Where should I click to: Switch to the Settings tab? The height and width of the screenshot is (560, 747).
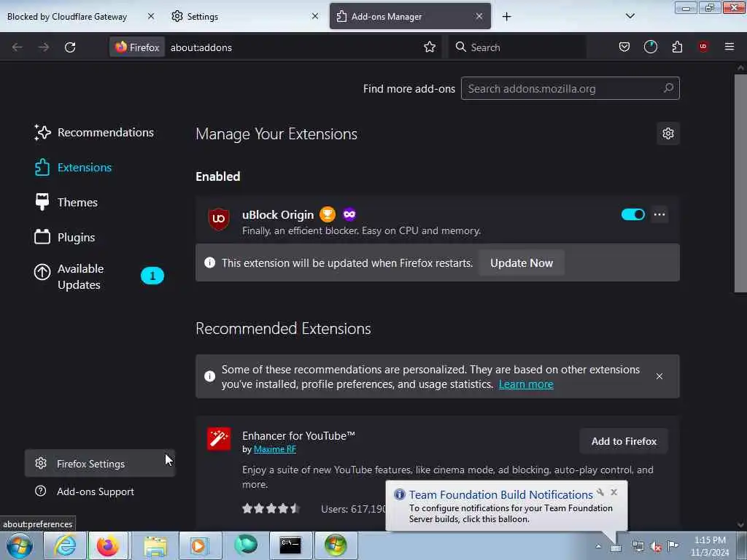coord(203,17)
